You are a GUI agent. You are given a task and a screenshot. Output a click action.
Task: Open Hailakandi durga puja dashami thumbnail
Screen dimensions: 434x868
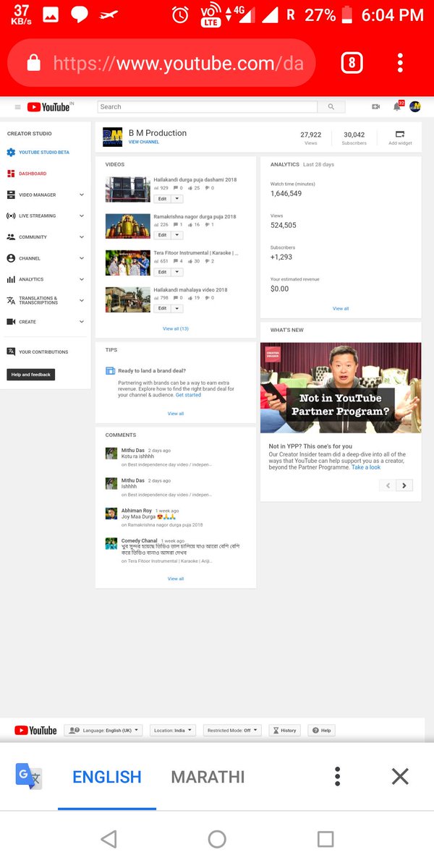coord(128,189)
